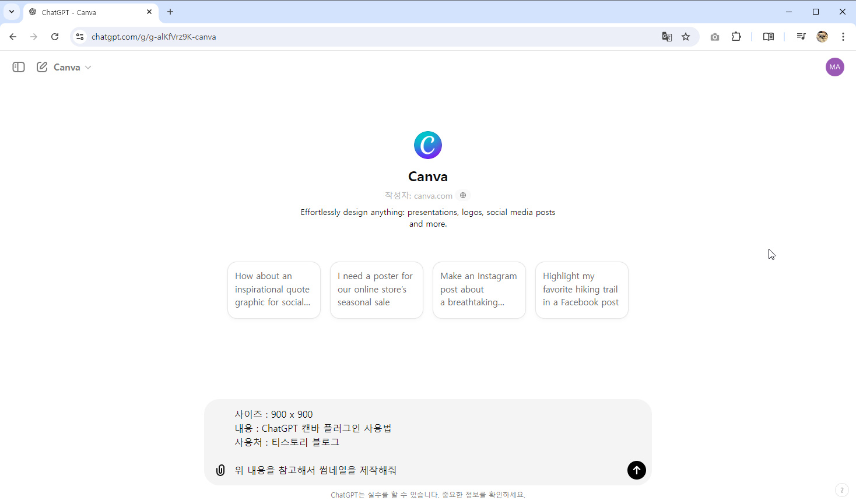Open the browser extensions puzzle icon
856x504 pixels.
click(x=736, y=37)
